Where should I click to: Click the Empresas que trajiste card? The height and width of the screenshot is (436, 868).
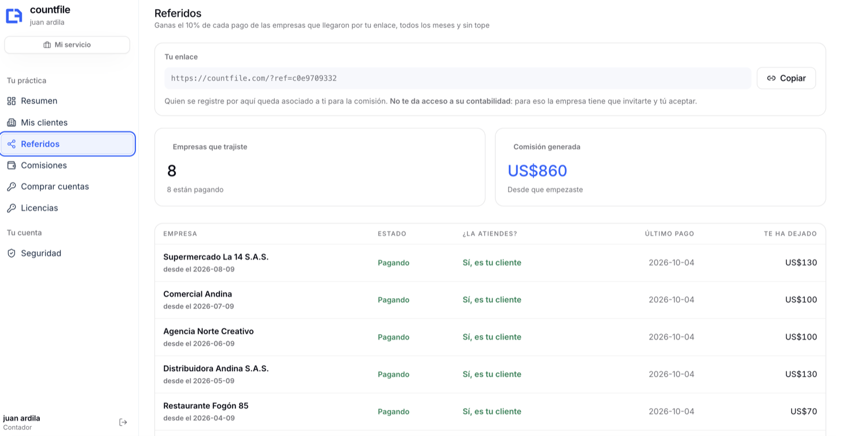point(320,167)
